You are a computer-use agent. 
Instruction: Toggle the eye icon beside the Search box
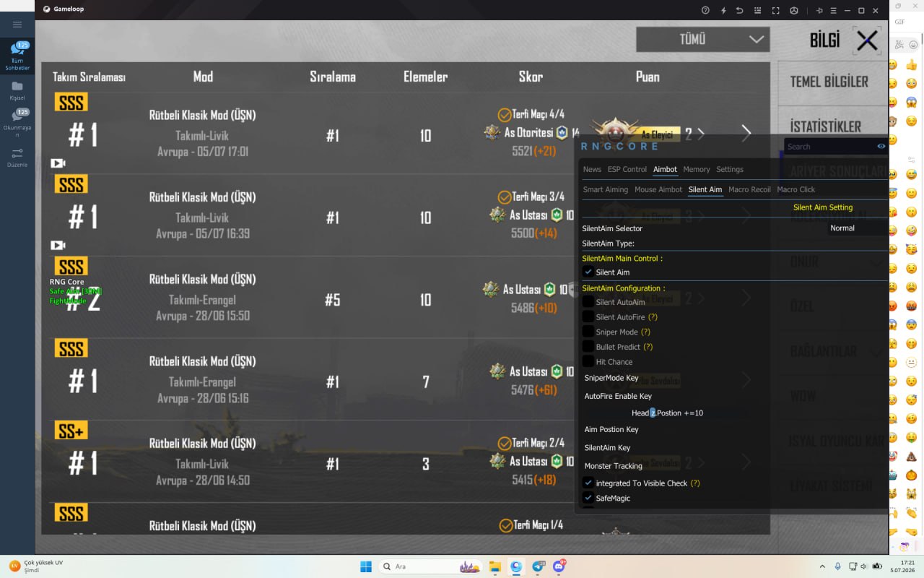pos(881,146)
